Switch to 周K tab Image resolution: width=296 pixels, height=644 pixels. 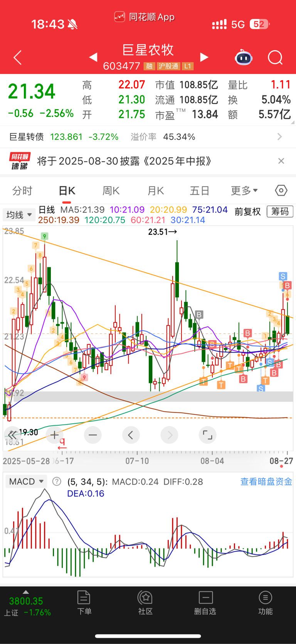(111, 191)
